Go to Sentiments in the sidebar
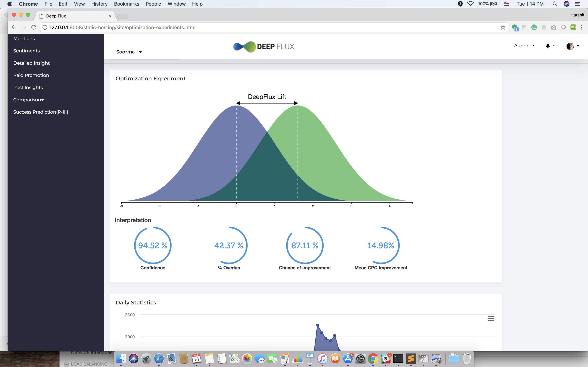Screen dimensions: 588x367 click(26, 51)
